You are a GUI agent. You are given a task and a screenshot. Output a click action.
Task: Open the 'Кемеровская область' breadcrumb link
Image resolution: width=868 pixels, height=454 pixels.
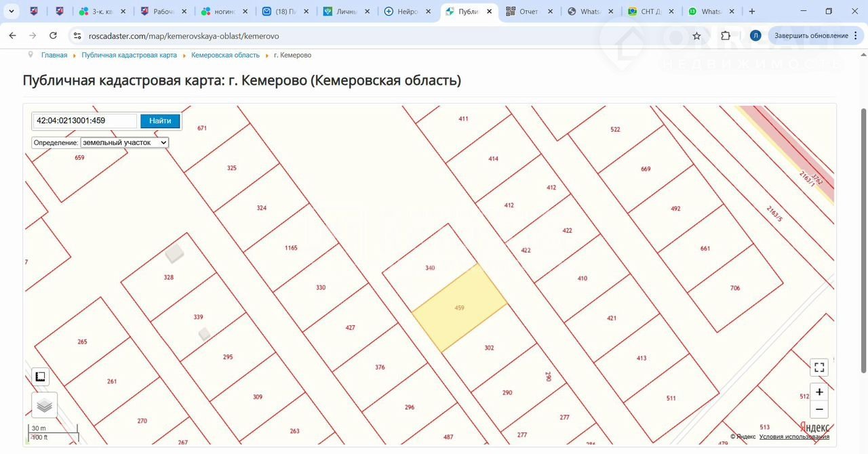point(225,55)
